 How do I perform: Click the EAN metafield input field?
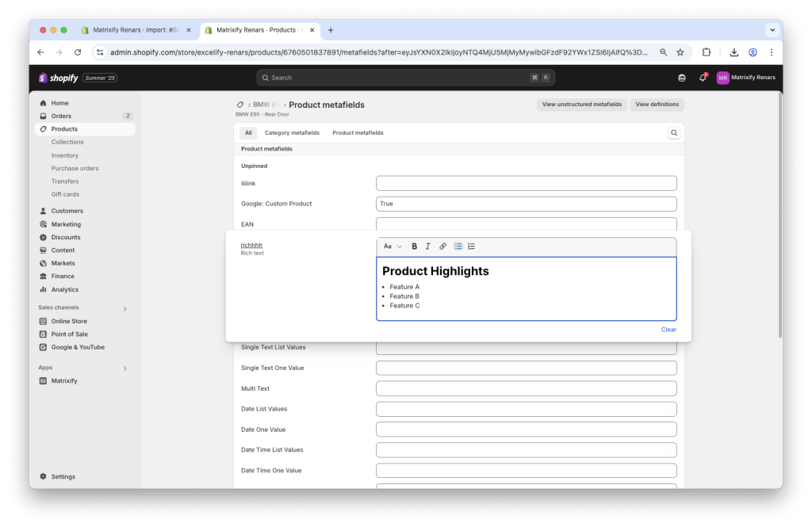(x=526, y=224)
